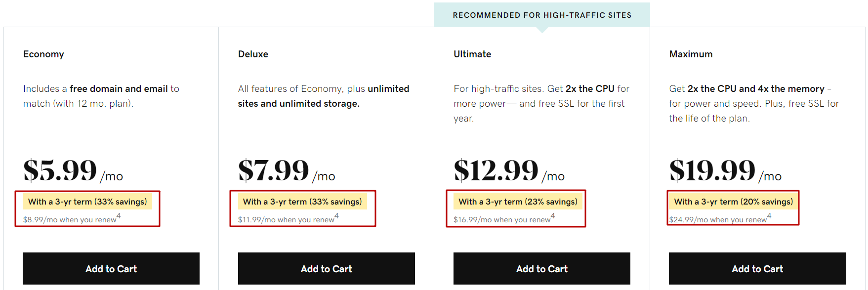This screenshot has width=868, height=290.
Task: Select the Economy plan title
Action: coord(43,54)
